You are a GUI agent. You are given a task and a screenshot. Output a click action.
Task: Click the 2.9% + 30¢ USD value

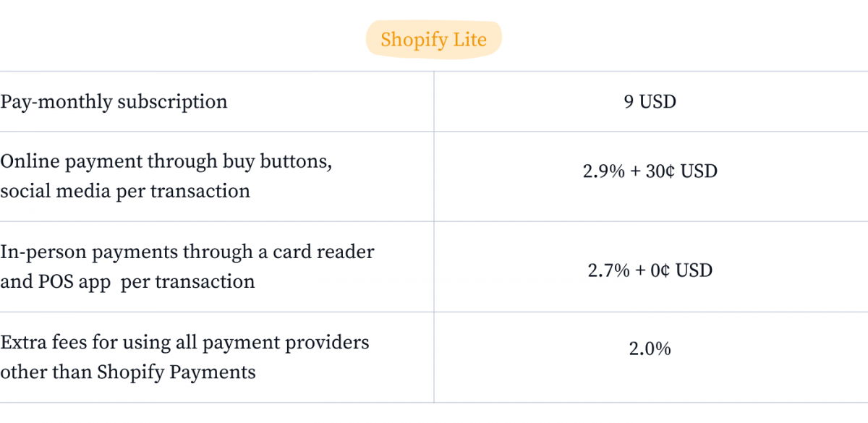(x=650, y=173)
